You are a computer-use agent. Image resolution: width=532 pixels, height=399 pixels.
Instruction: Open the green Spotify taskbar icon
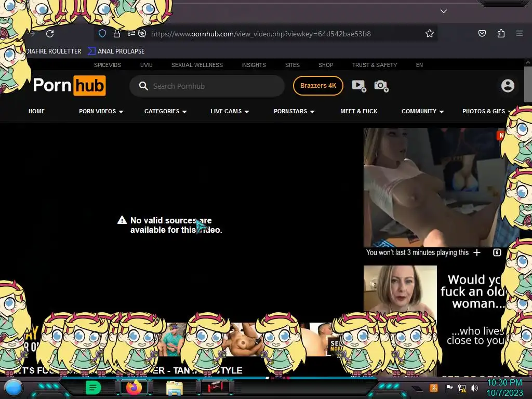[94, 388]
